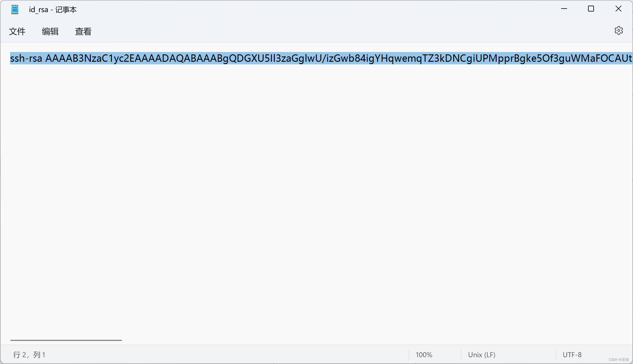This screenshot has width=633, height=364.
Task: Close the id_rsa Notepad window
Action: click(x=618, y=9)
